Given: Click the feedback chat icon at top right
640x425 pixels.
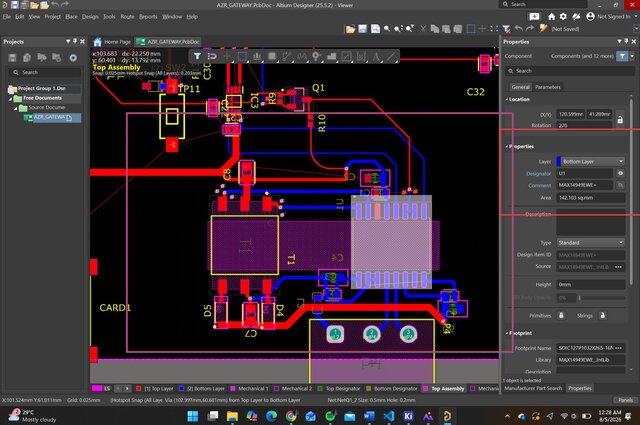Looking at the screenshot, I should (x=534, y=16).
